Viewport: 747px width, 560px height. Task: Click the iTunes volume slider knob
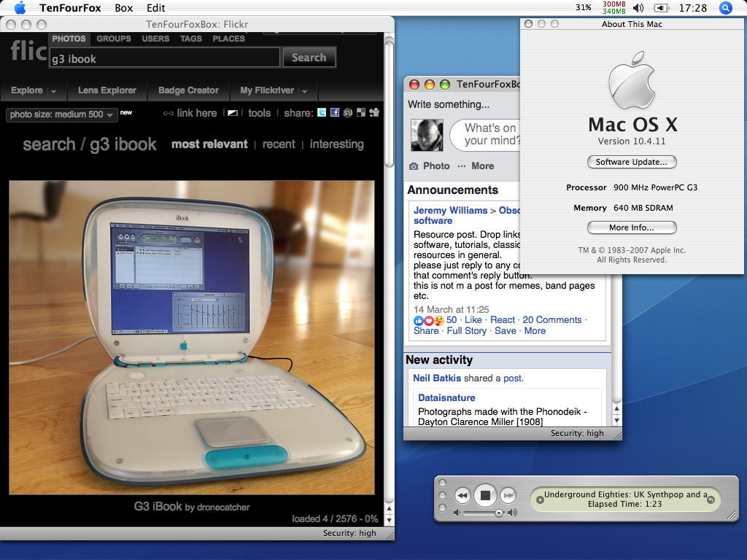[499, 513]
